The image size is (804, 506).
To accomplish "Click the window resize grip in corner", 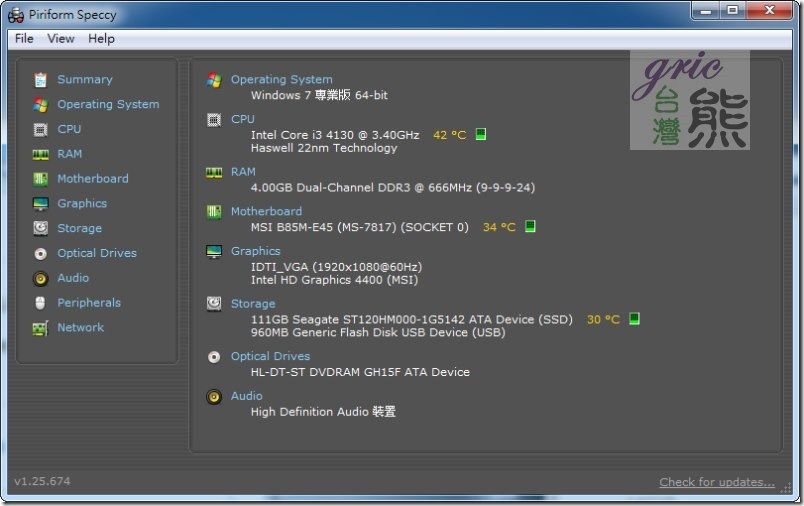I will click(786, 488).
